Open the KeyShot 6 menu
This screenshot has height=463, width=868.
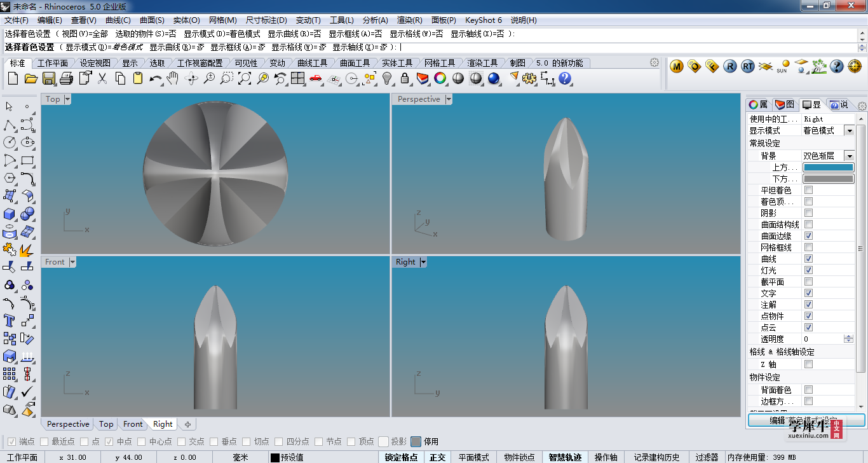484,20
